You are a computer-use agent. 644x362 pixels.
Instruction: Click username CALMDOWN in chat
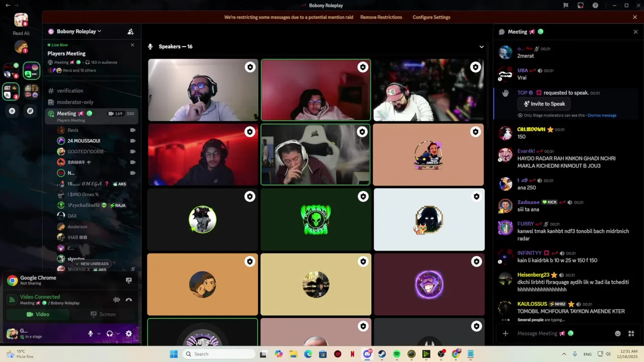click(531, 130)
